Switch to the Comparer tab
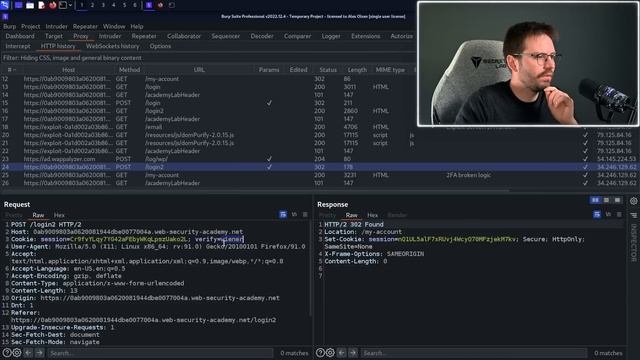This screenshot has width=640, height=360. point(298,36)
